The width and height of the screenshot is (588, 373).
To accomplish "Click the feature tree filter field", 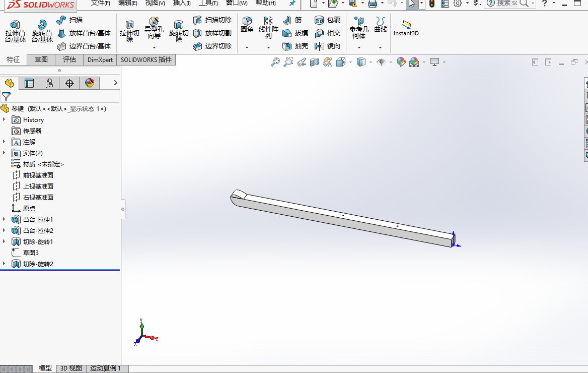I will point(60,97).
